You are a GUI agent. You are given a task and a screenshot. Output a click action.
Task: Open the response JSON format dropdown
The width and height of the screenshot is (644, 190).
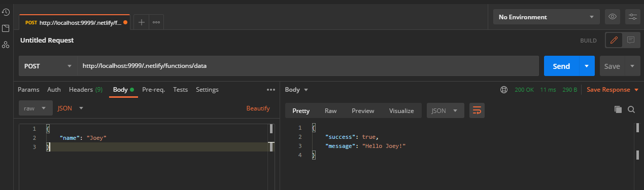click(445, 110)
